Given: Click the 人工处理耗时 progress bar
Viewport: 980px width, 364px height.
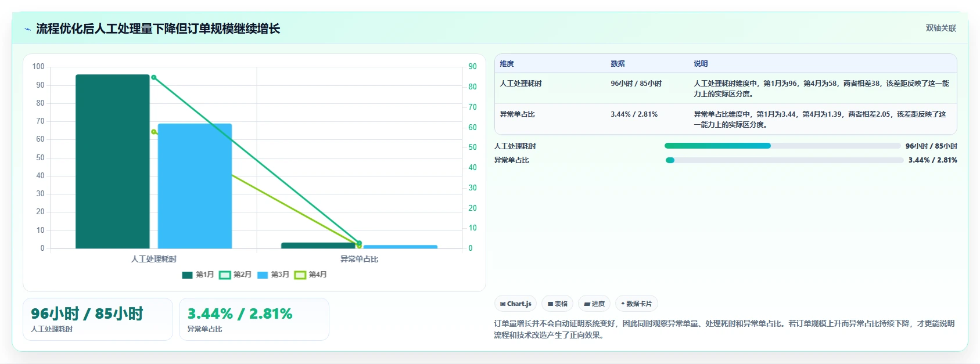Looking at the screenshot, I should [782, 146].
